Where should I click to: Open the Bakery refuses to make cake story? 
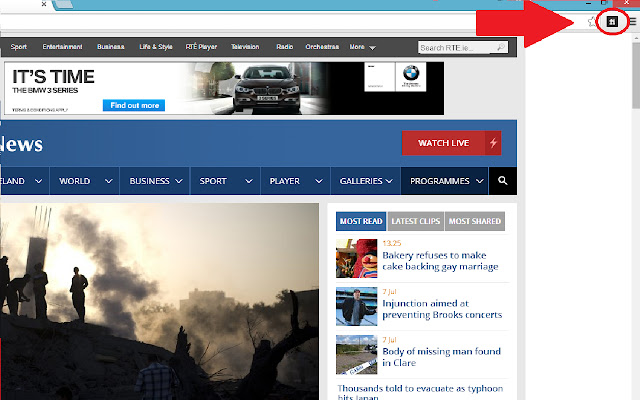coord(440,261)
